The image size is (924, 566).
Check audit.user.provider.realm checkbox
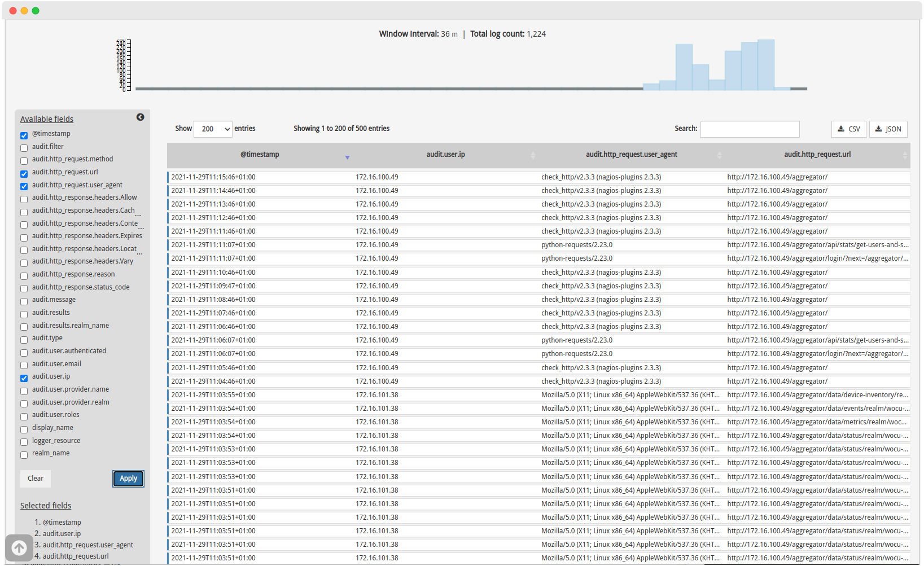(x=24, y=403)
